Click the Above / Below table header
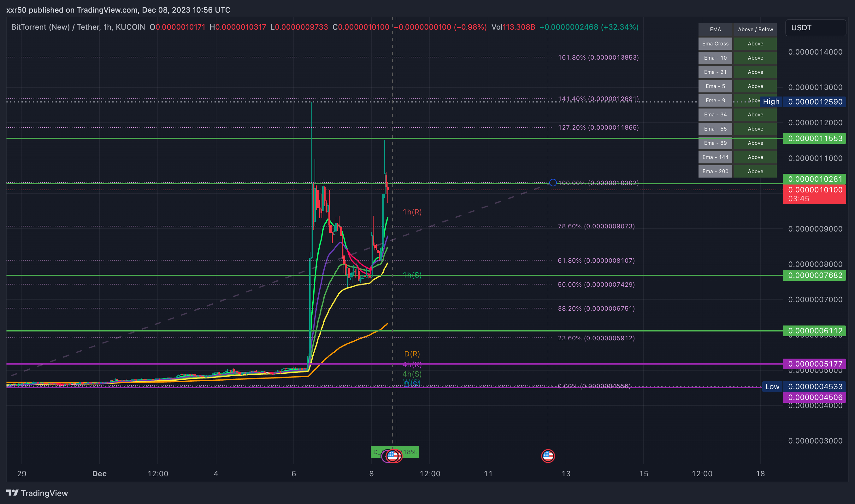 (755, 30)
